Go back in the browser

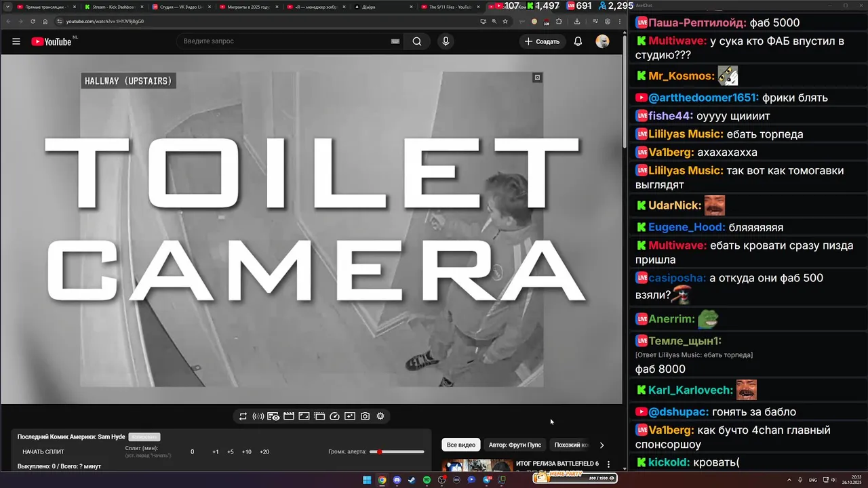point(7,21)
